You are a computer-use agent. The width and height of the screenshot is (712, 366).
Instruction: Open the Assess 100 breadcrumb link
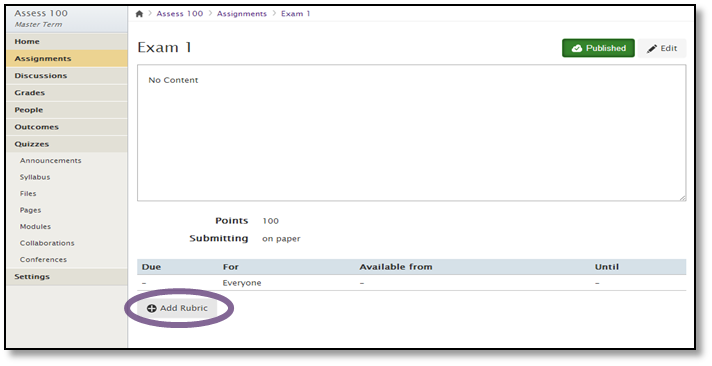pos(180,14)
